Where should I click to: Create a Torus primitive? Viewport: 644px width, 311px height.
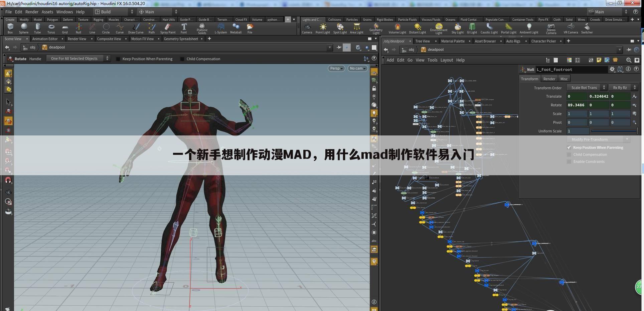(51, 28)
